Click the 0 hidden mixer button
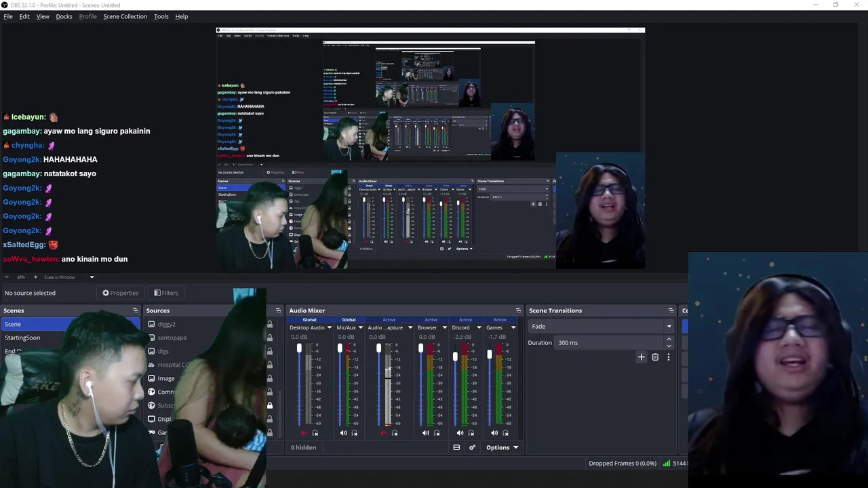The image size is (868, 488). point(303,447)
